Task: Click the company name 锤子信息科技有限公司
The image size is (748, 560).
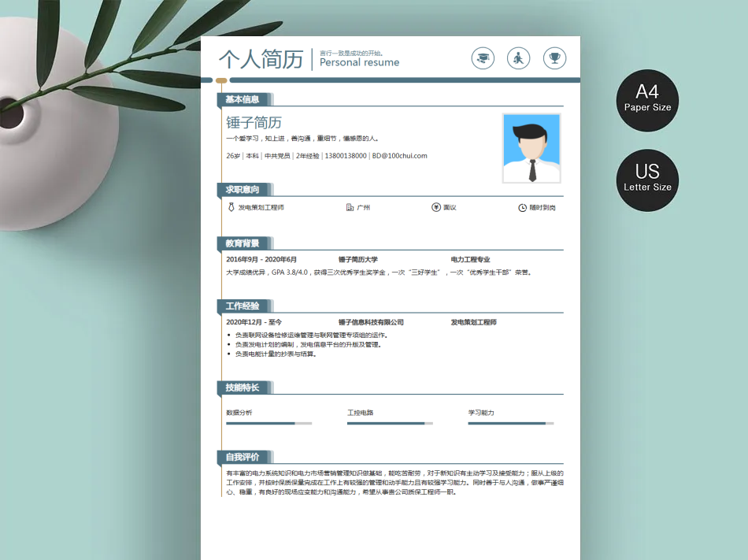Action: pos(371,322)
